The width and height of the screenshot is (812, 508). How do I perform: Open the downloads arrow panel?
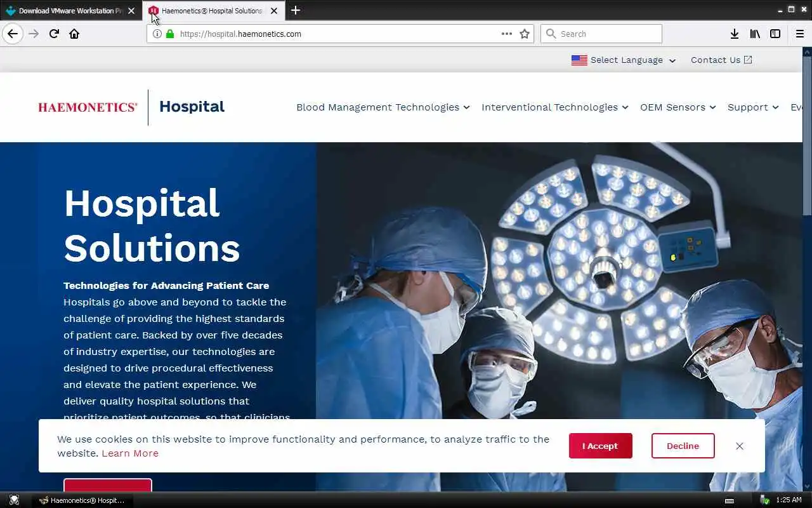[x=734, y=34]
